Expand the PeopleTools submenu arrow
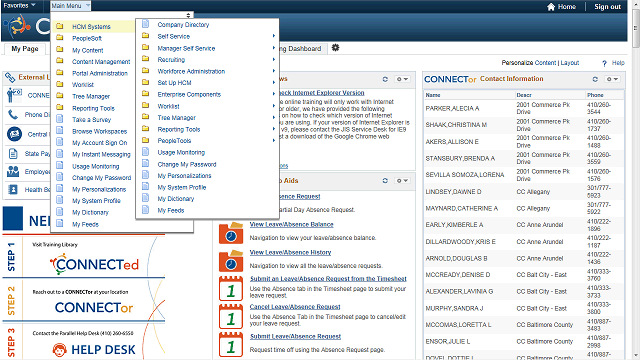640x360 pixels. 273,140
